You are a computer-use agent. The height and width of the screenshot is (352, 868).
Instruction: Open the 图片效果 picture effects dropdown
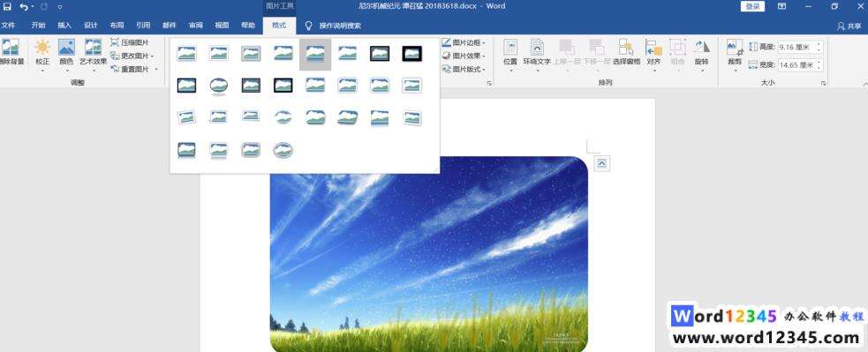coord(464,56)
